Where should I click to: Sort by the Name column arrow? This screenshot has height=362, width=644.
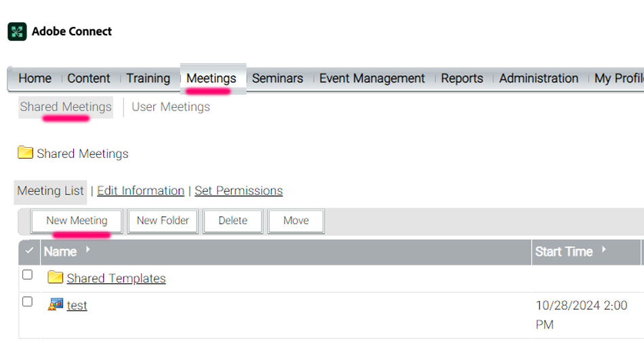87,249
